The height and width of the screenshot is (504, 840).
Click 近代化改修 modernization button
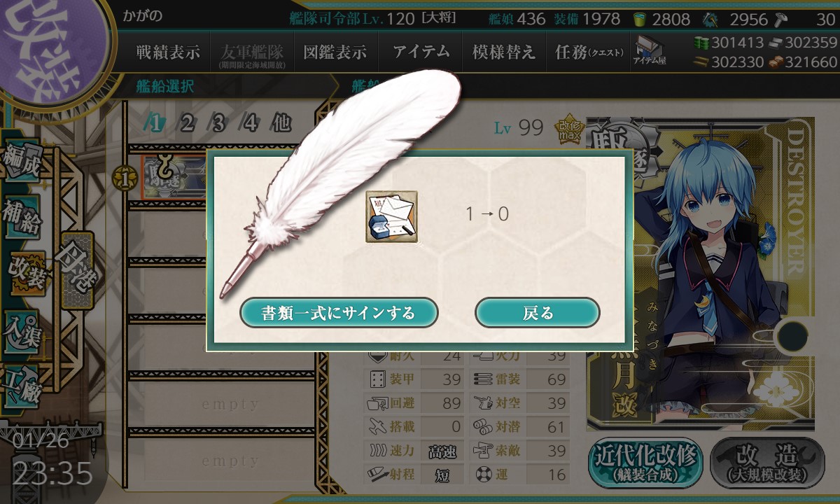(x=645, y=463)
